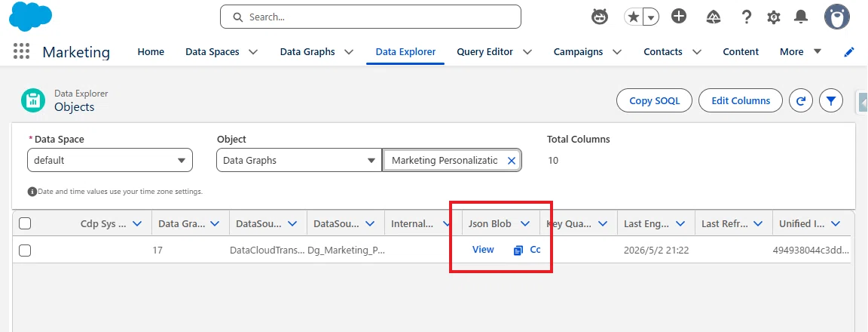Select the Data Explorer tab

point(405,51)
